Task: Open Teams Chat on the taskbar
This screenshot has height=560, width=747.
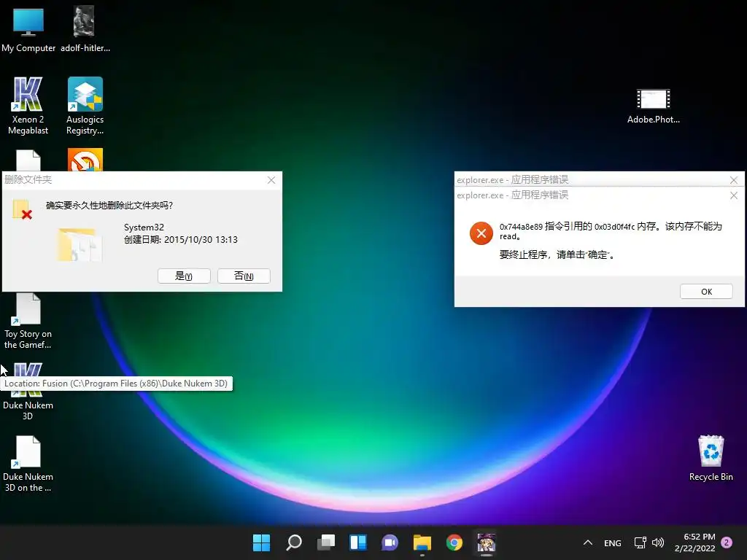Action: click(x=390, y=542)
